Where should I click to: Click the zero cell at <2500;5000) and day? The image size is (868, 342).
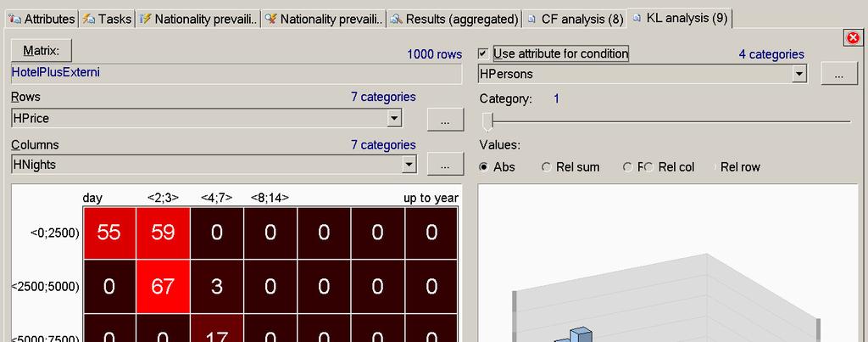(109, 286)
